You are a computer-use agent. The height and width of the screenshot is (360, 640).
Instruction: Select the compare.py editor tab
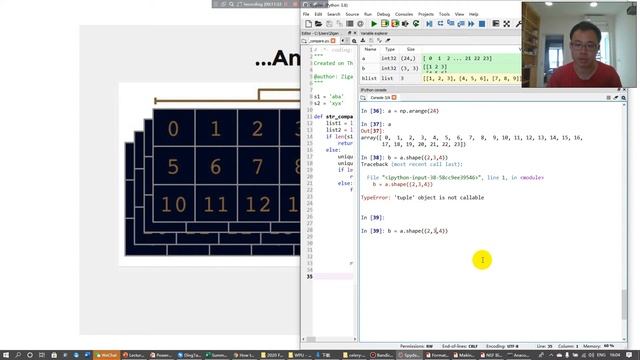[319, 41]
